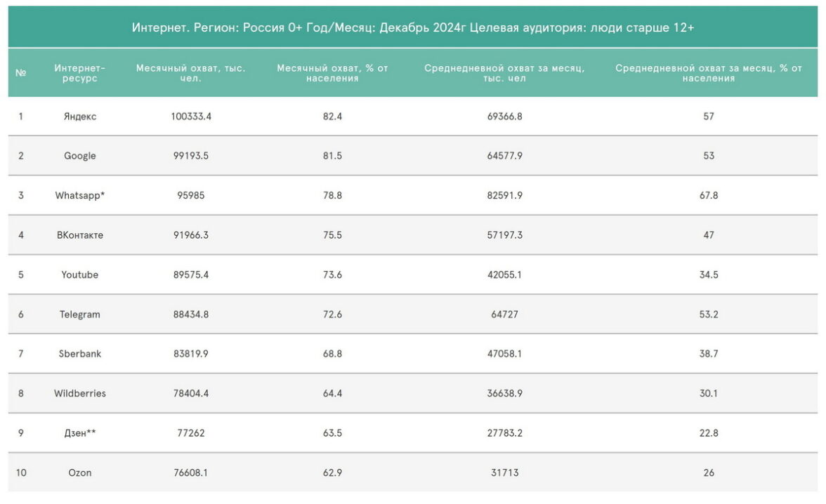Click Whatsapp daily reach value 82591.9

pyautogui.click(x=504, y=196)
